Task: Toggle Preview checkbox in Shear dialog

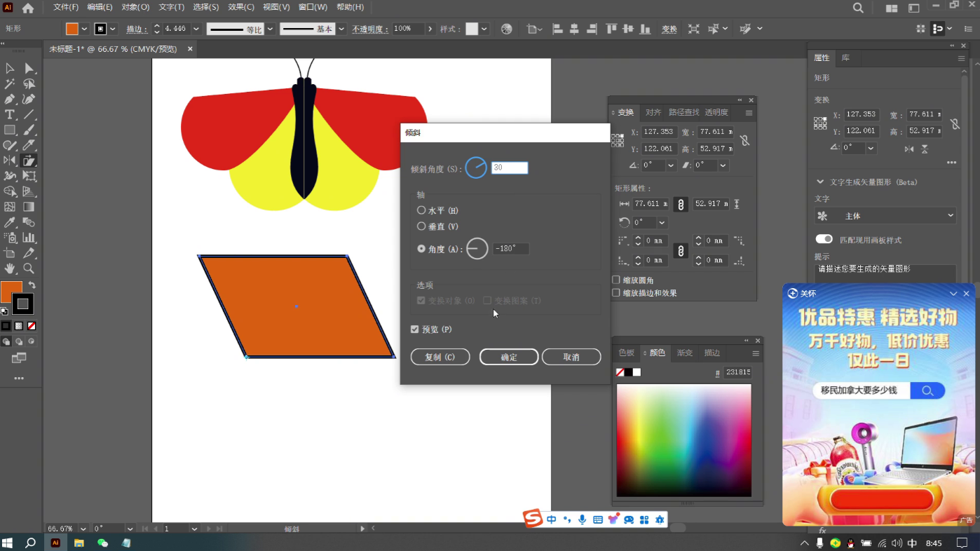Action: pyautogui.click(x=414, y=329)
